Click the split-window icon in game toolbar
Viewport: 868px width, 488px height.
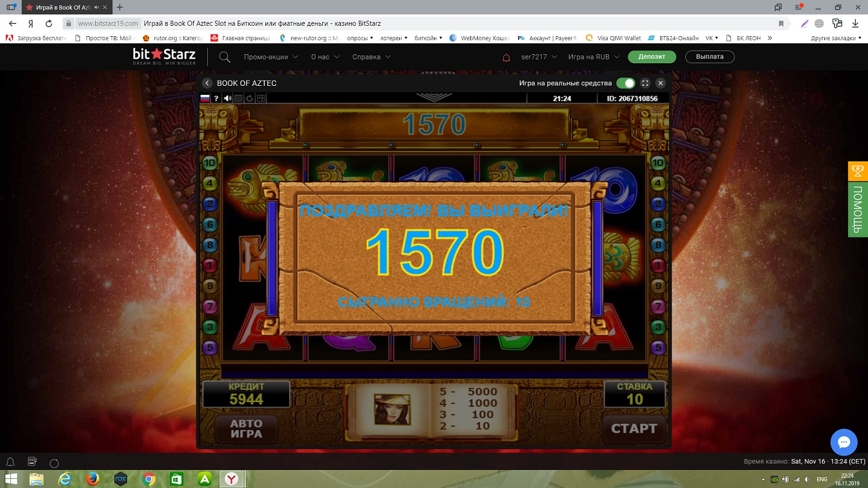[x=260, y=99]
